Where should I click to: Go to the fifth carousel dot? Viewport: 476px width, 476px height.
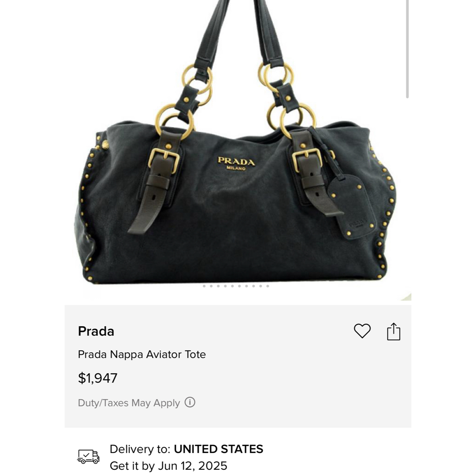point(232,286)
